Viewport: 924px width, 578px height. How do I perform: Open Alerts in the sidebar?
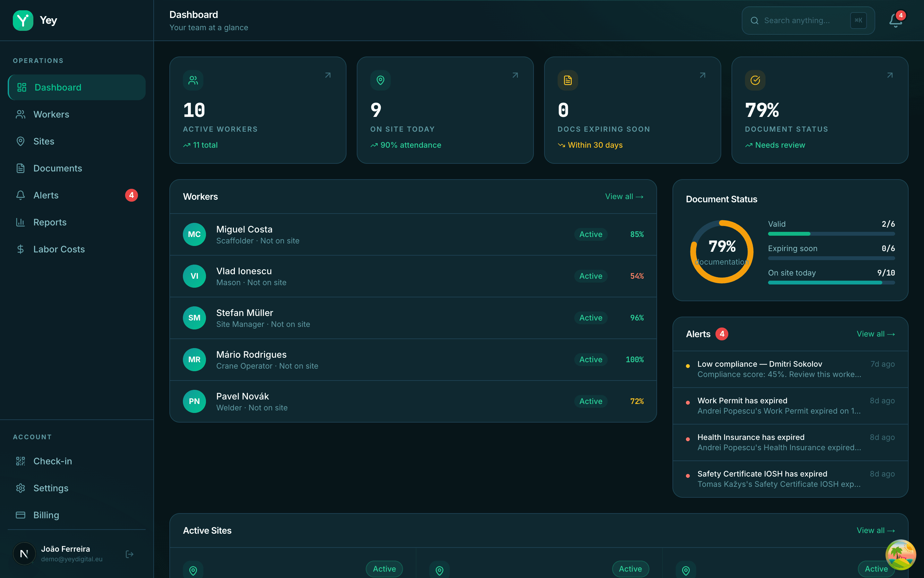[77, 195]
